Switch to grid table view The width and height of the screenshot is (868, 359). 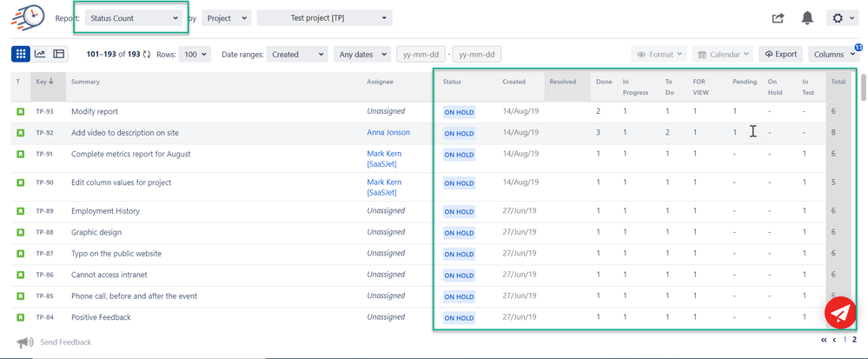click(x=21, y=54)
